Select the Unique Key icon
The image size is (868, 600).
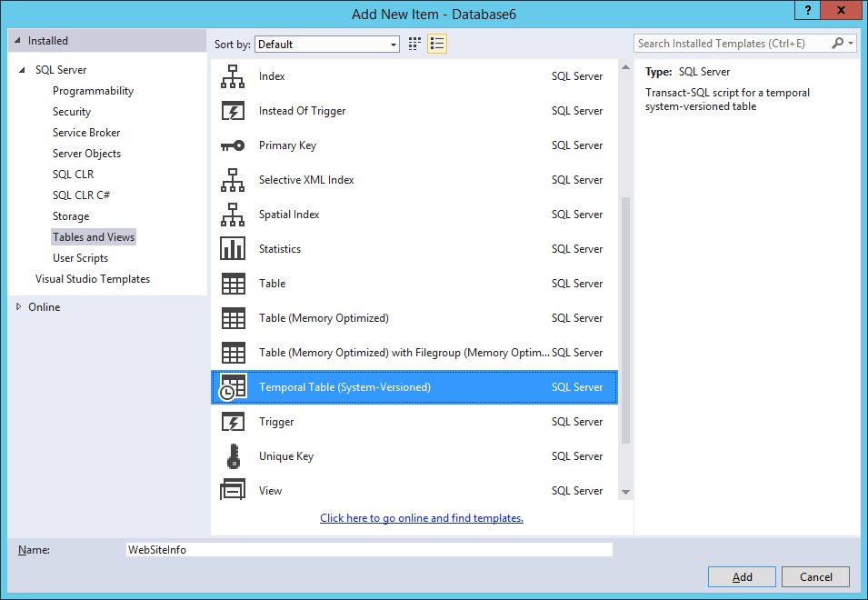233,456
